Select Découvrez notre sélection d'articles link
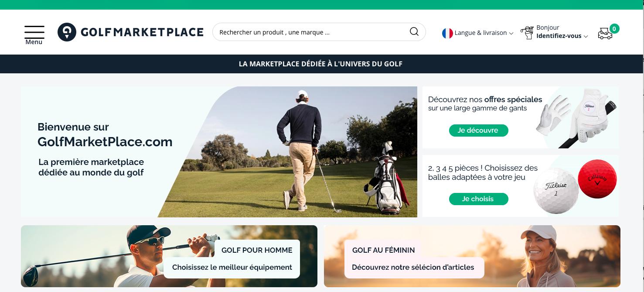Screen dimensions: 644x292 click(x=413, y=268)
